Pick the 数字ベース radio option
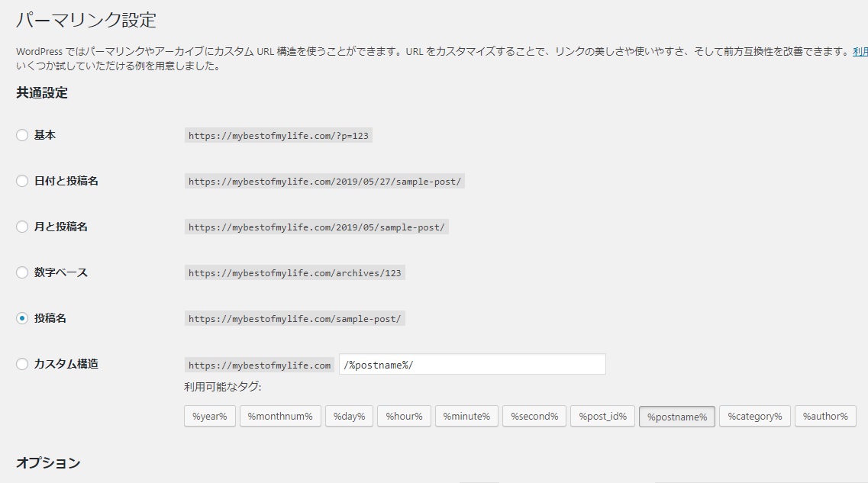This screenshot has height=483, width=868. point(22,272)
